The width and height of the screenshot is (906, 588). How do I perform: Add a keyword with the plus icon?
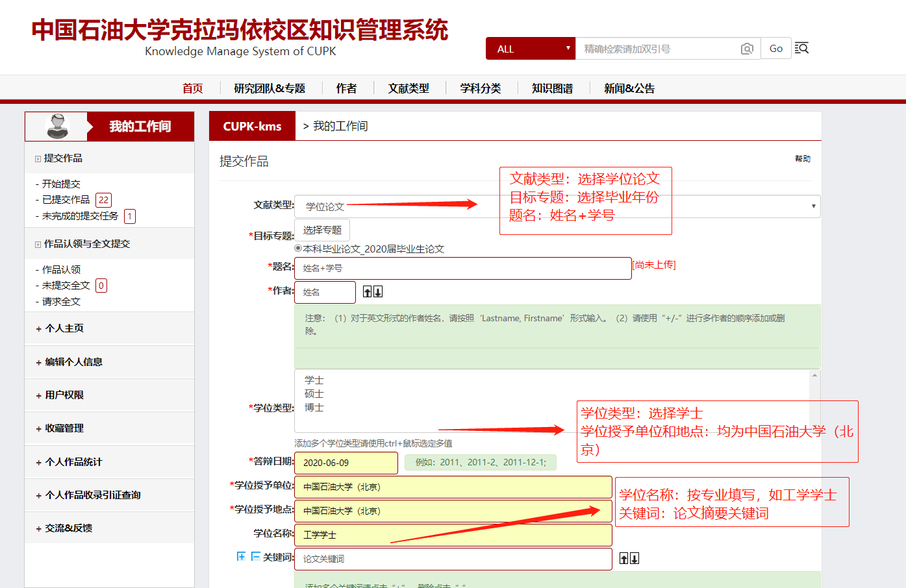click(241, 556)
